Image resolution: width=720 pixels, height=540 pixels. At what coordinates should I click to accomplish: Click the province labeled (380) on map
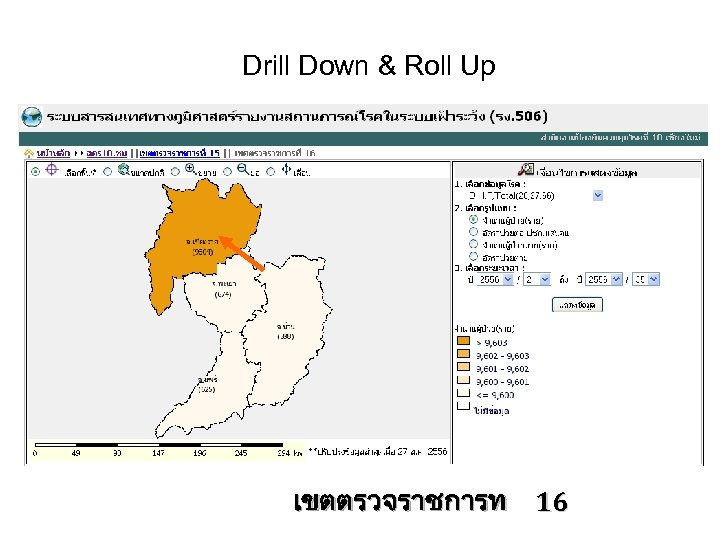[x=286, y=332]
